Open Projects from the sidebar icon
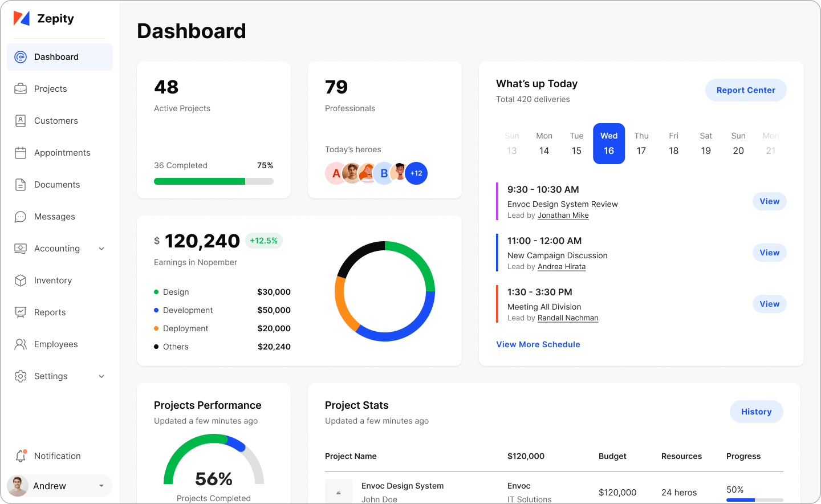The height and width of the screenshot is (504, 821). coord(21,88)
